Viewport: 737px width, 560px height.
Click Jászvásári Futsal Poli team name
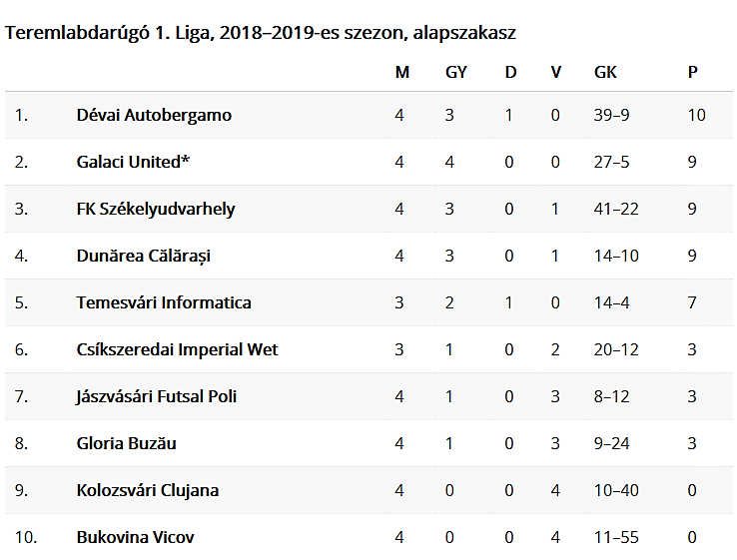click(x=156, y=396)
